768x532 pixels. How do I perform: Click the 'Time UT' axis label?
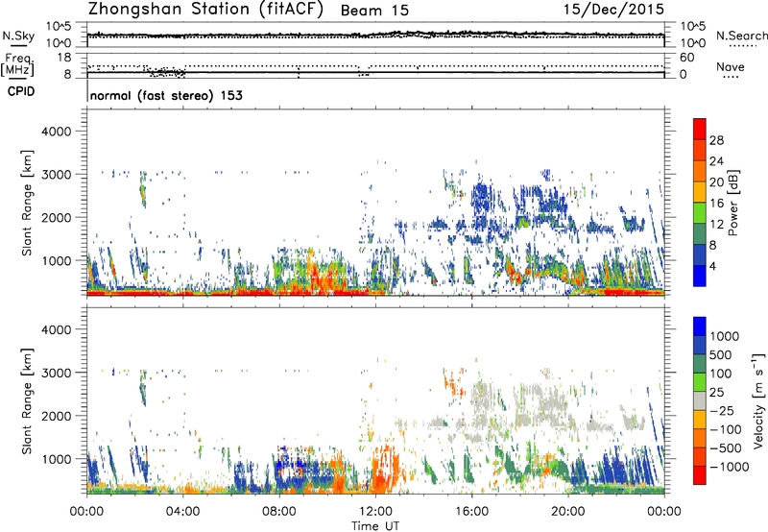pyautogui.click(x=375, y=525)
